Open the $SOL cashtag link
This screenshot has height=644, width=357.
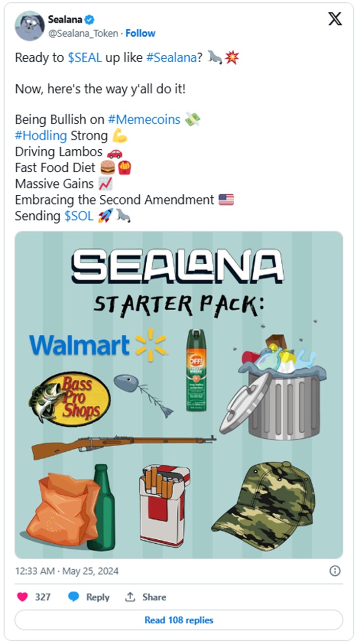coord(79,216)
